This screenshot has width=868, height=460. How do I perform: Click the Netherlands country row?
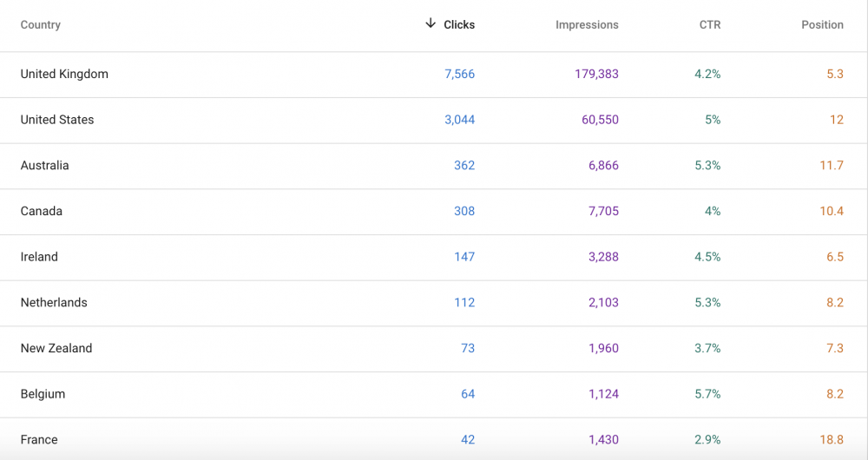[54, 303]
